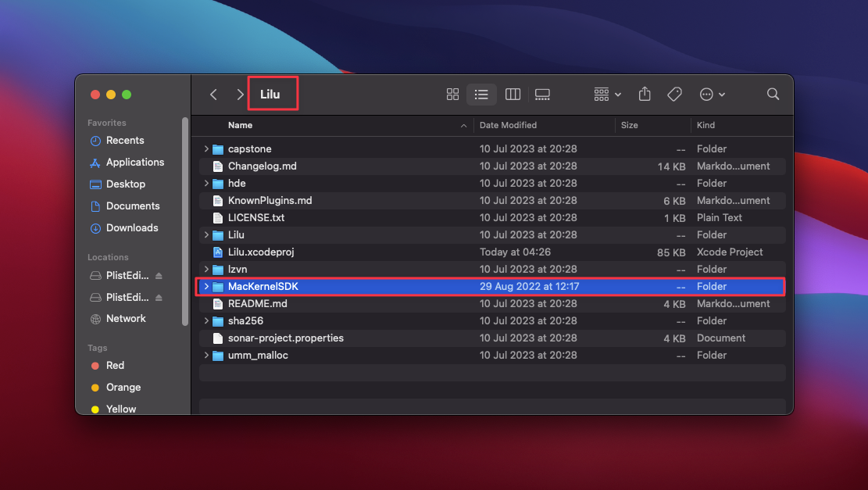Switch to icon grid view

[453, 95]
